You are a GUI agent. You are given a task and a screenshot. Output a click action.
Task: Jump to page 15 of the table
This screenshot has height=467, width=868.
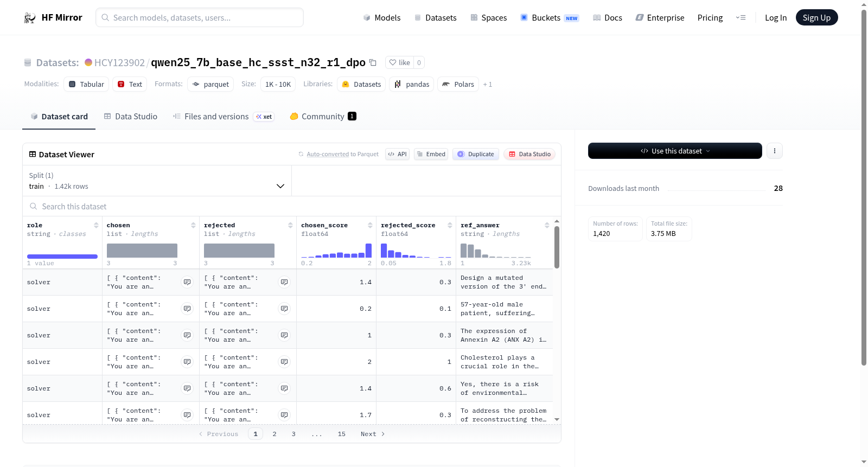pos(342,434)
